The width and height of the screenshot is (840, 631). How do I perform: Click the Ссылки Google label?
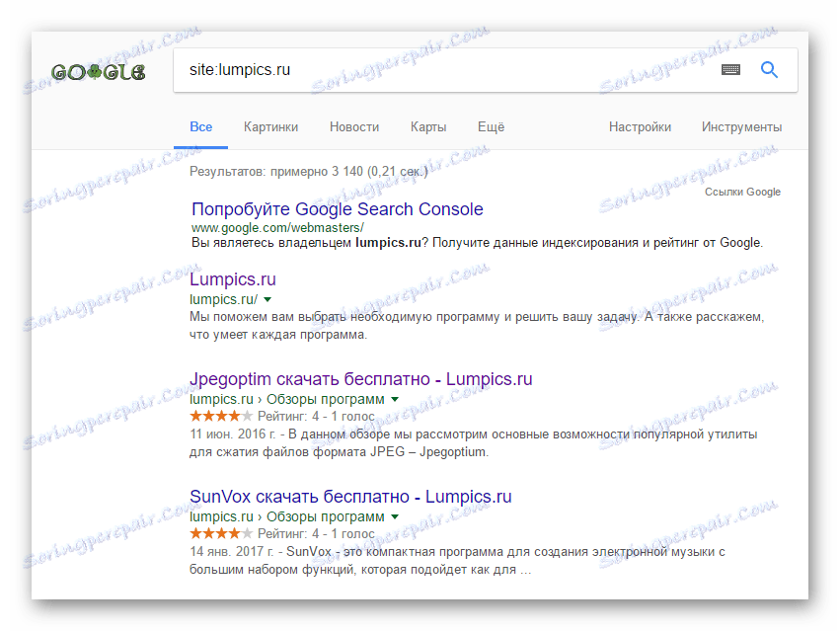742,192
